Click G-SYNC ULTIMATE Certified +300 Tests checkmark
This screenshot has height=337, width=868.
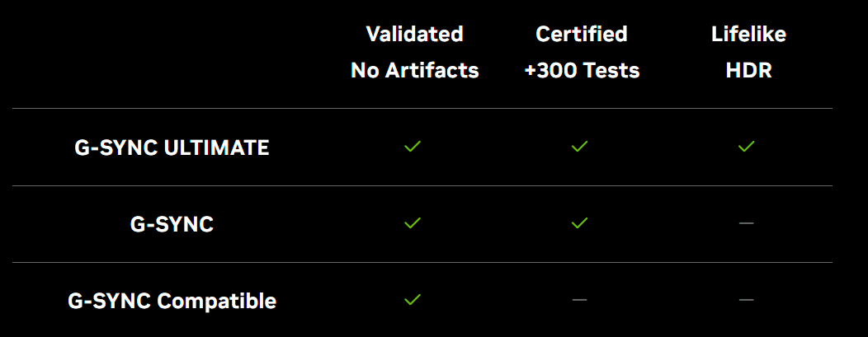[579, 147]
